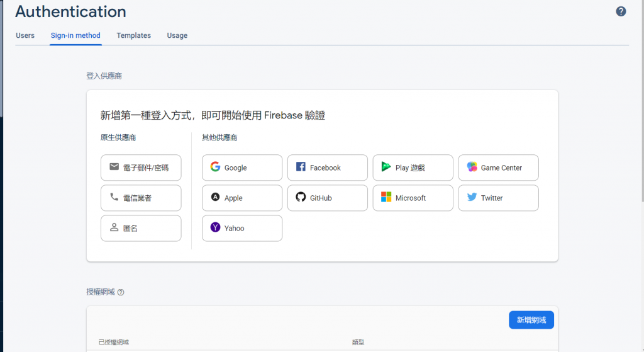Screen dimensions: 644x352
Task: Click the blue 新增網域 button
Action: pyautogui.click(x=531, y=320)
